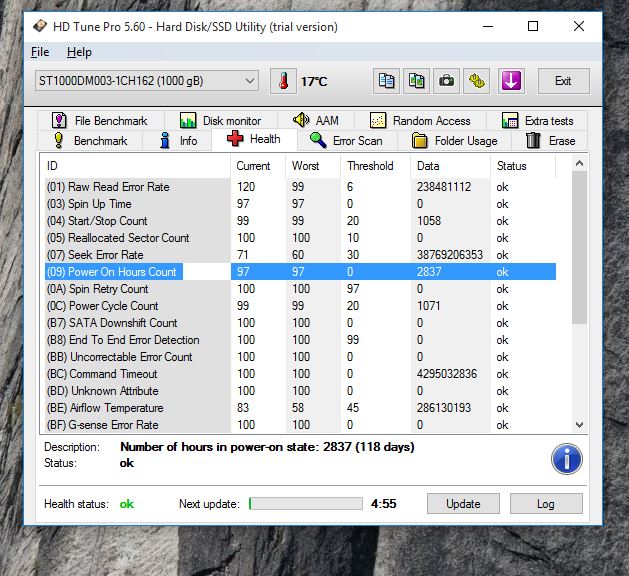This screenshot has width=629, height=576.
Task: Switch to the File Benchmark tab
Action: point(100,120)
